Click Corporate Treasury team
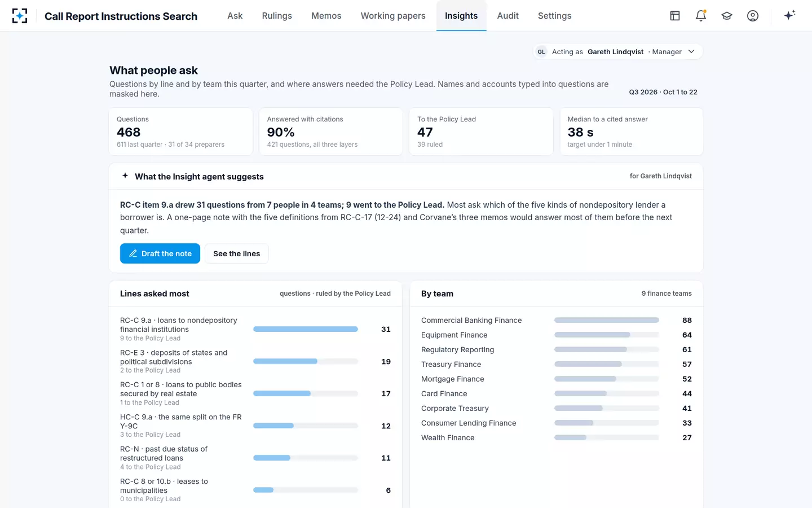 (x=454, y=408)
